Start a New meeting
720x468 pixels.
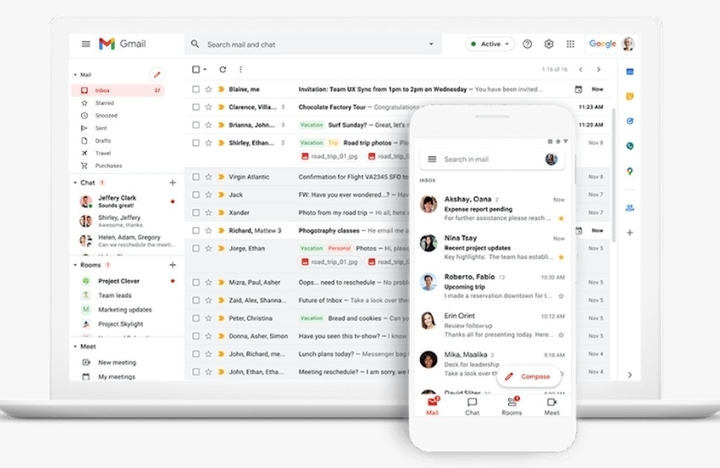pos(117,362)
